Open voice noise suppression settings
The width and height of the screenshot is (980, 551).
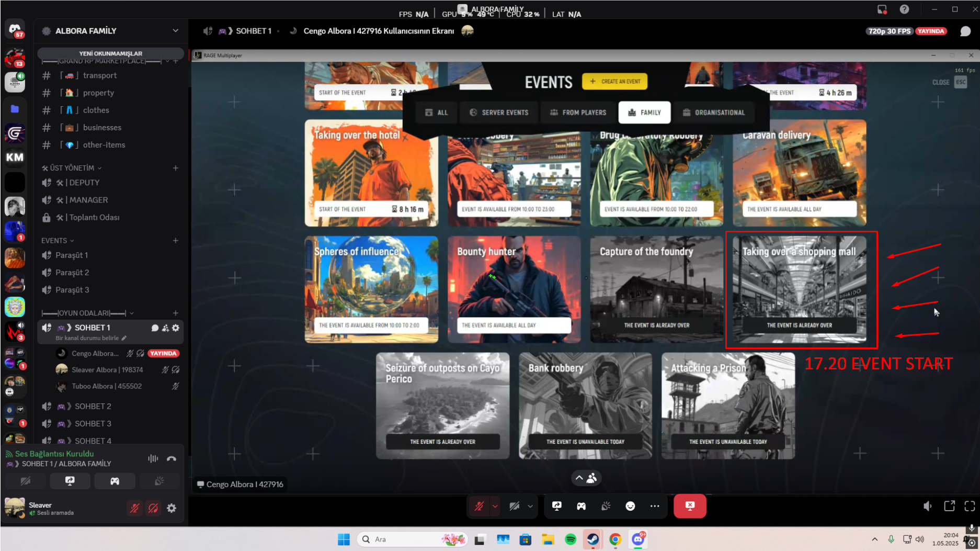(153, 459)
